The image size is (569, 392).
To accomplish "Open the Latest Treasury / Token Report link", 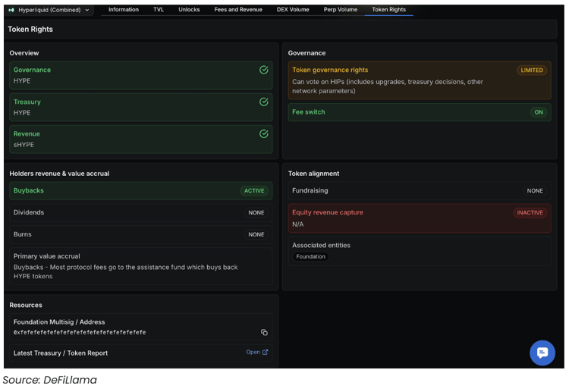I will (257, 352).
